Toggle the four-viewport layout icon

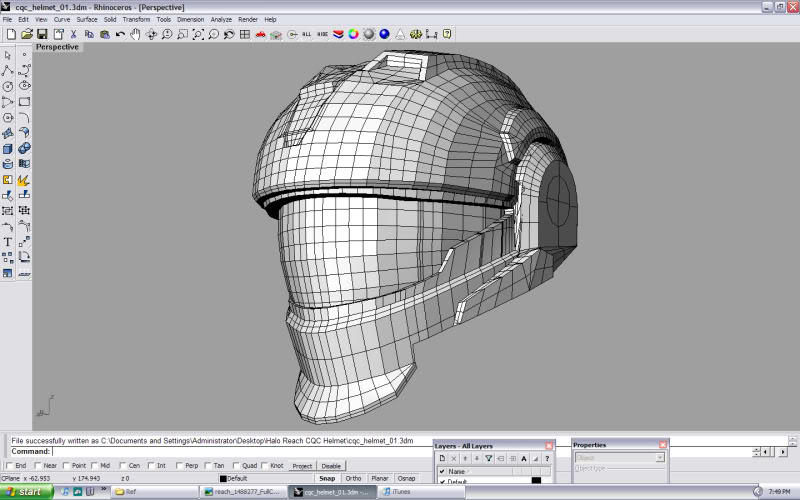[245, 34]
